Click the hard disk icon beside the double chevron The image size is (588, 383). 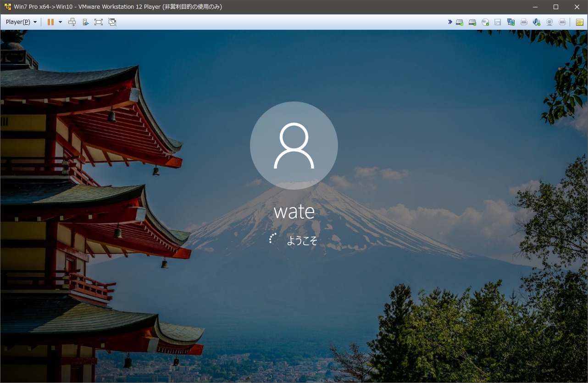click(x=459, y=22)
